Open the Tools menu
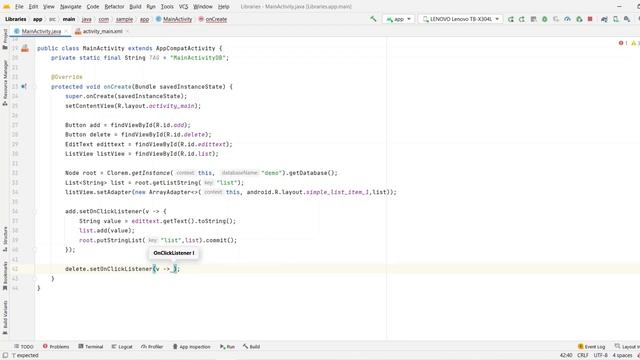The height and width of the screenshot is (360, 640). (x=167, y=7)
